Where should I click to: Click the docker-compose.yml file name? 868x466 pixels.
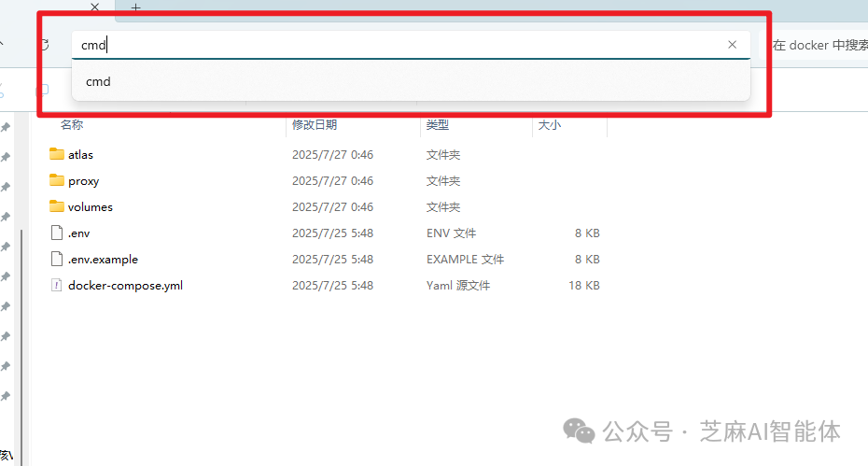click(x=126, y=286)
